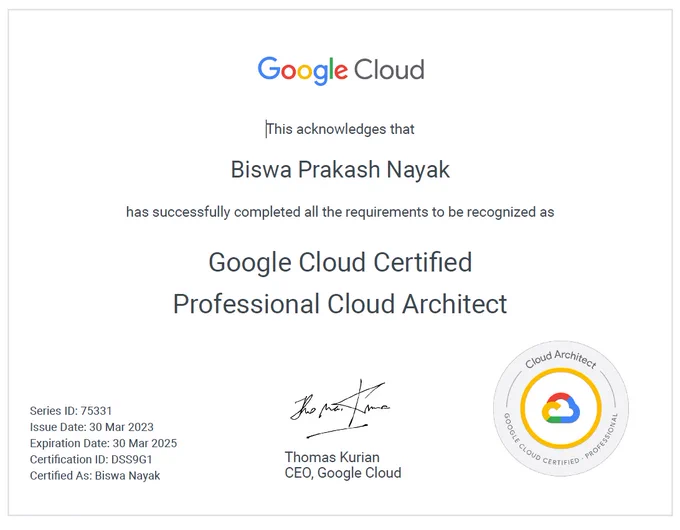Click the Google Cloud logo at top
680x530 pixels.
(341, 70)
